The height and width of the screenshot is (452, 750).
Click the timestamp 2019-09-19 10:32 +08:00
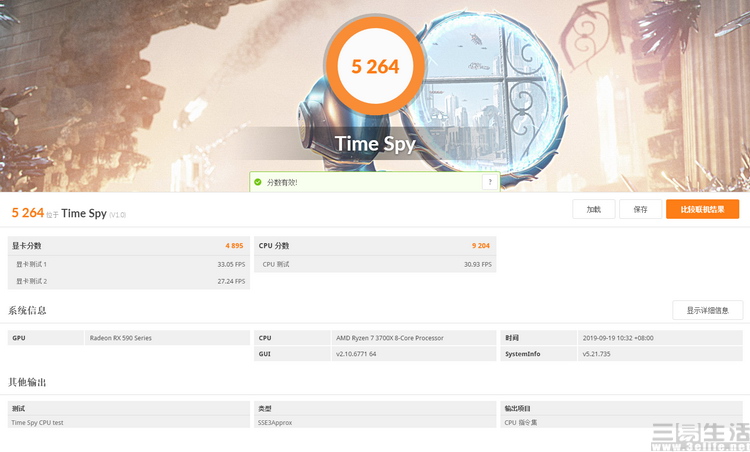click(x=618, y=338)
